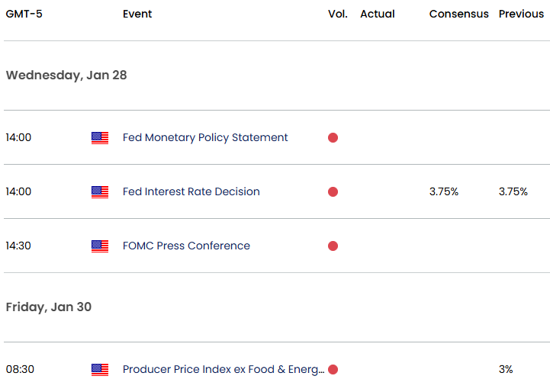Image resolution: width=550 pixels, height=392 pixels.
Task: Click the Consensus column header
Action: pyautogui.click(x=458, y=14)
